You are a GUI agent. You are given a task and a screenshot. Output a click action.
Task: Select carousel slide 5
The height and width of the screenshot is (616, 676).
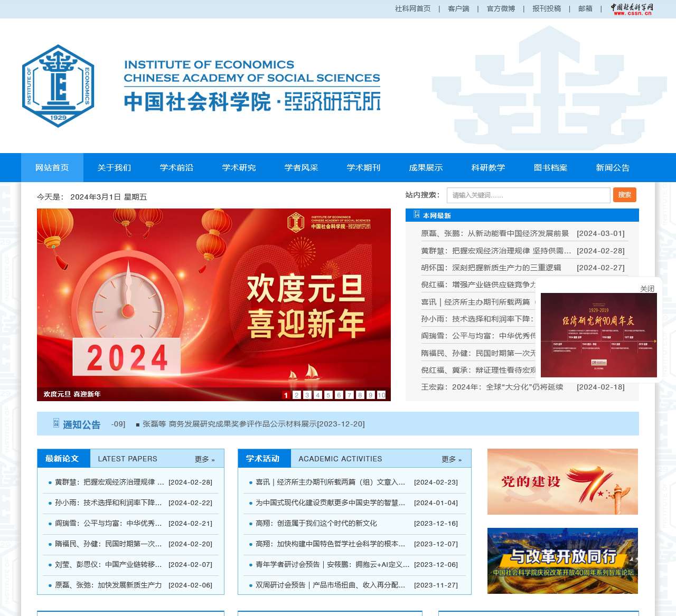(328, 395)
